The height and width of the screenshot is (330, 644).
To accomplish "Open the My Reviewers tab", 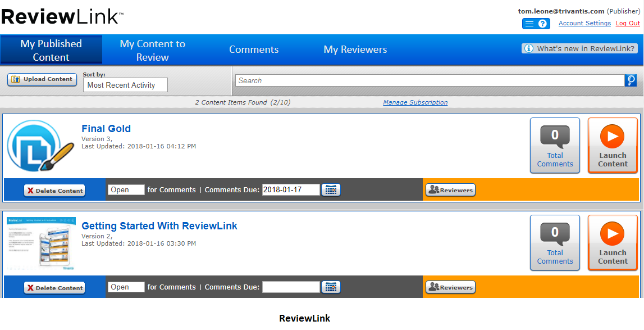I will coord(355,50).
